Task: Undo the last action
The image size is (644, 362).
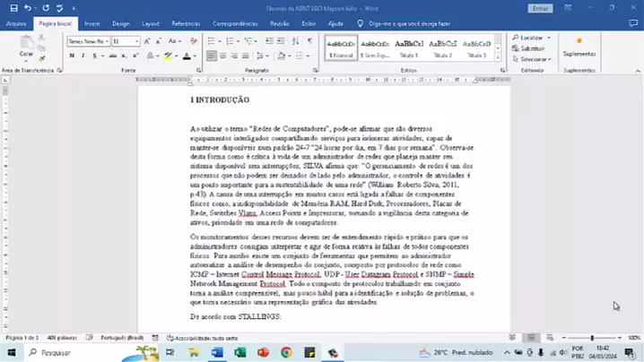Action: tap(28, 8)
